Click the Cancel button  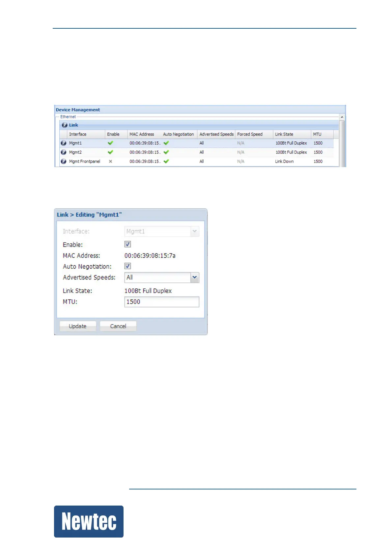[118, 326]
